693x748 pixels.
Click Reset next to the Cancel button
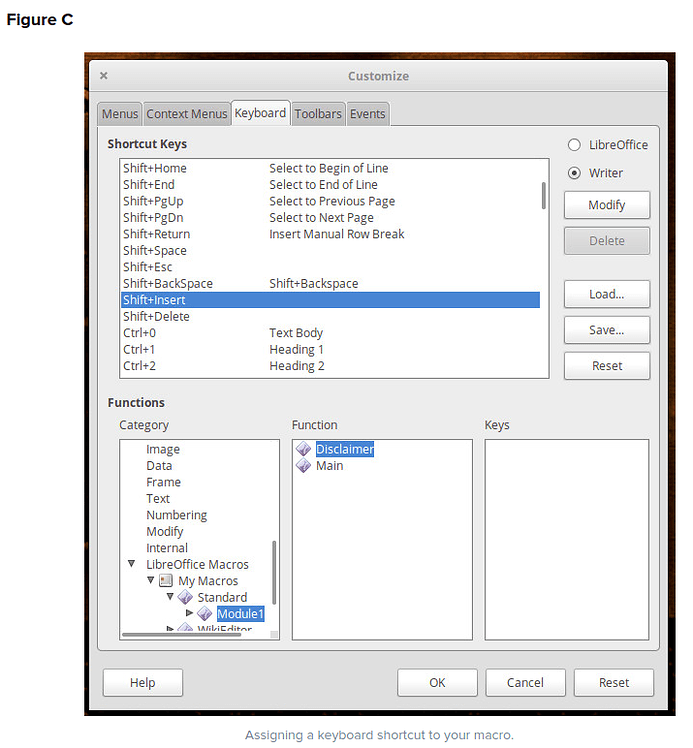pos(614,683)
